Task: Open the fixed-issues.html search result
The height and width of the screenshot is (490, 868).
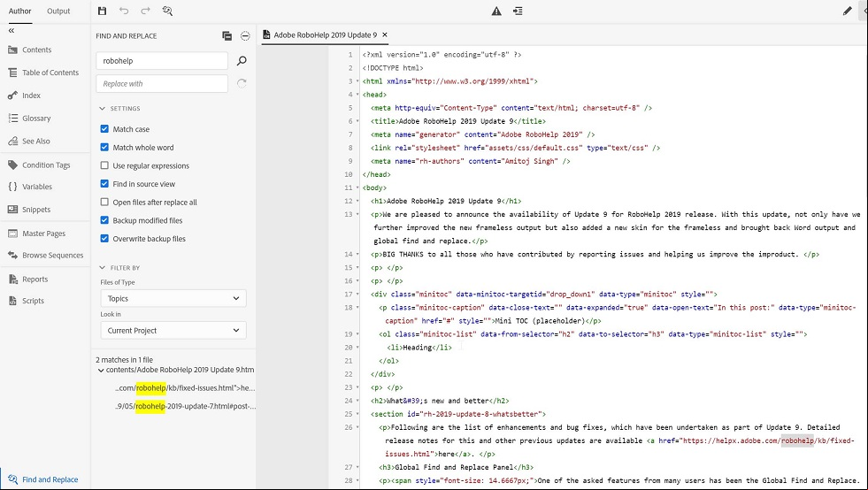Action: click(x=186, y=388)
